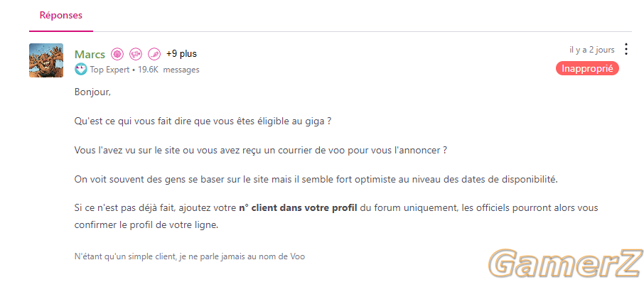Click the question about giga eligibility
The width and height of the screenshot is (644, 282).
pyautogui.click(x=203, y=122)
